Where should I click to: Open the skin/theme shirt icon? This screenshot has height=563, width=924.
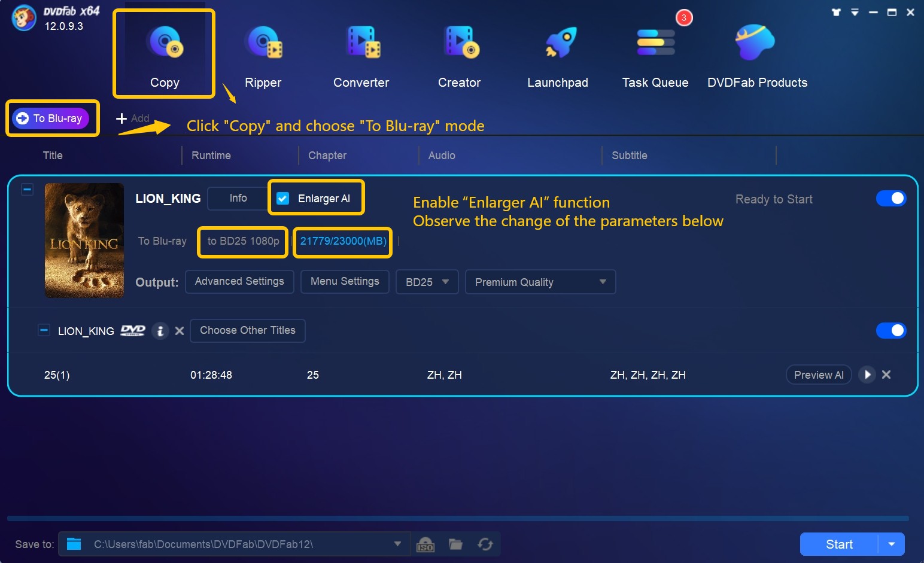point(836,12)
